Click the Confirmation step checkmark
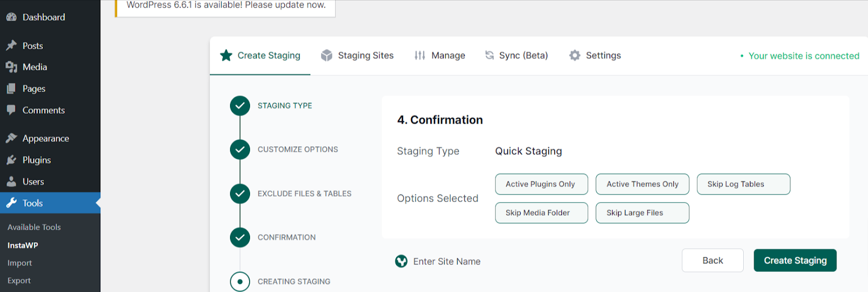The image size is (868, 292). click(x=240, y=237)
